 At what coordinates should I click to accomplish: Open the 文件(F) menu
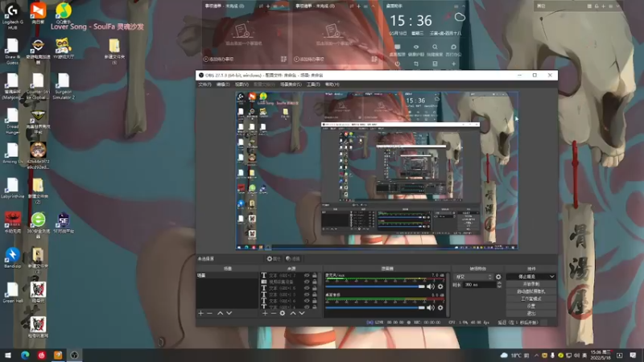pos(204,84)
